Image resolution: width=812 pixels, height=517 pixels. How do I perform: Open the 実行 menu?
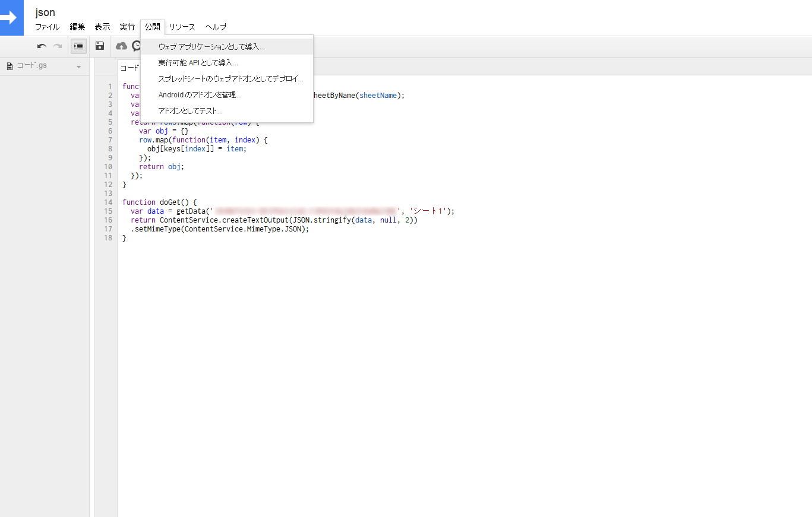click(127, 27)
